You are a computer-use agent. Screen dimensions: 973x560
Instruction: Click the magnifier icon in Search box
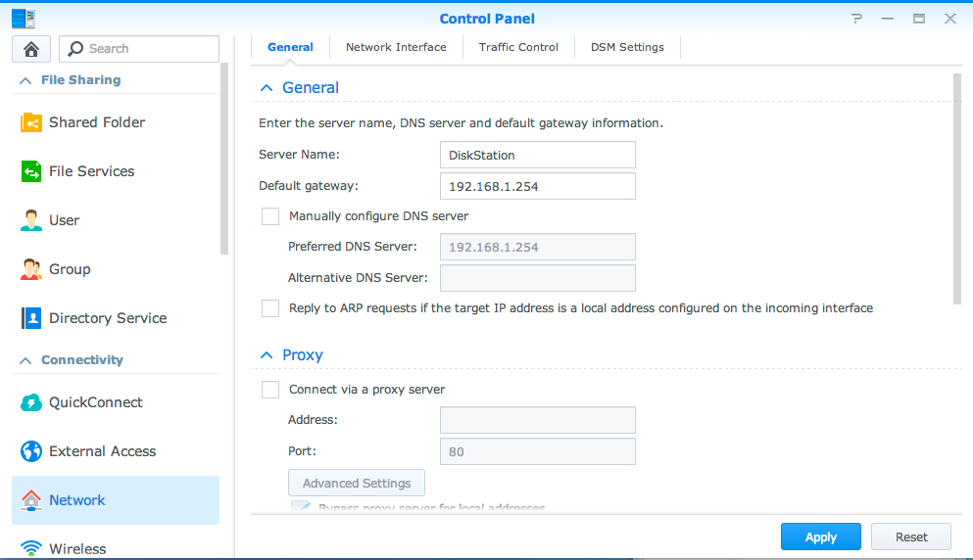(x=75, y=48)
